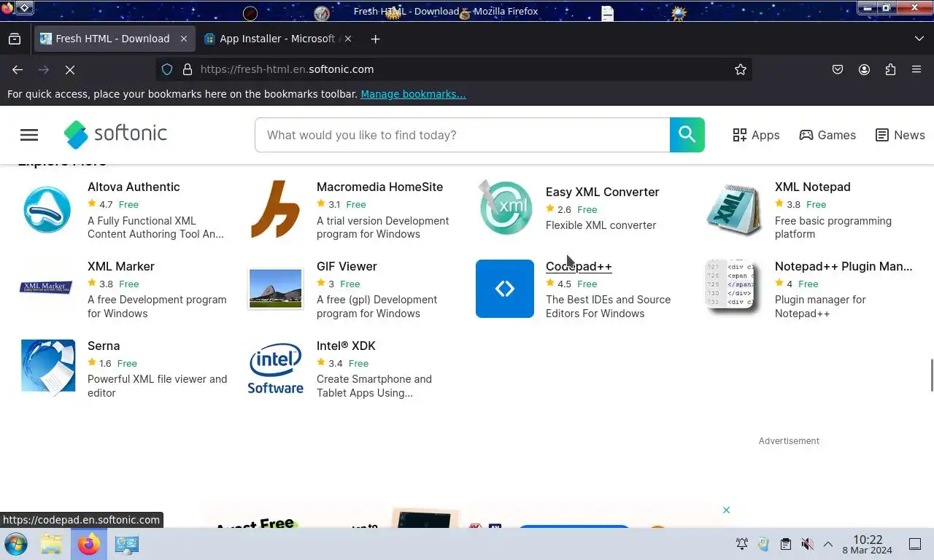Viewport: 934px width, 560px height.
Task: Open the tray clipboard icon
Action: (785, 544)
